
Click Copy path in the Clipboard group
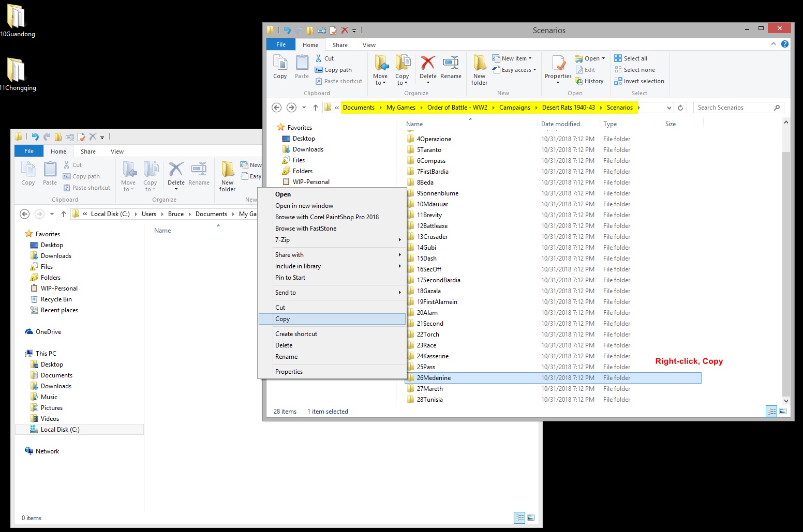click(337, 70)
